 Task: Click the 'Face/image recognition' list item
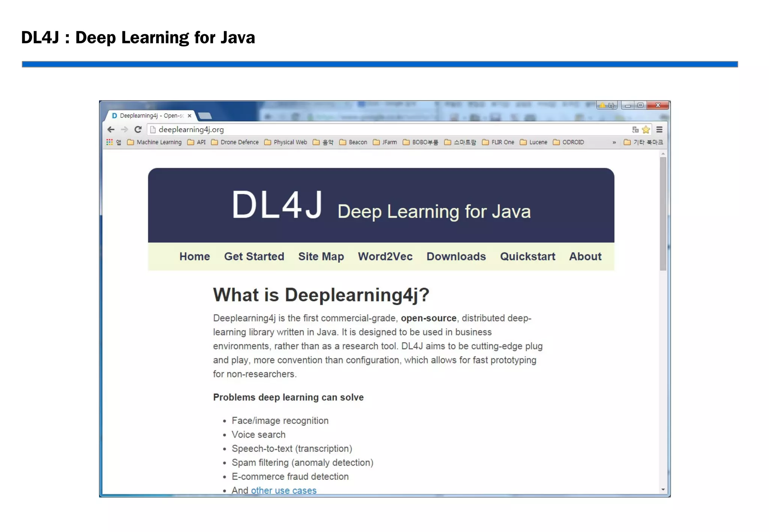[x=280, y=421]
